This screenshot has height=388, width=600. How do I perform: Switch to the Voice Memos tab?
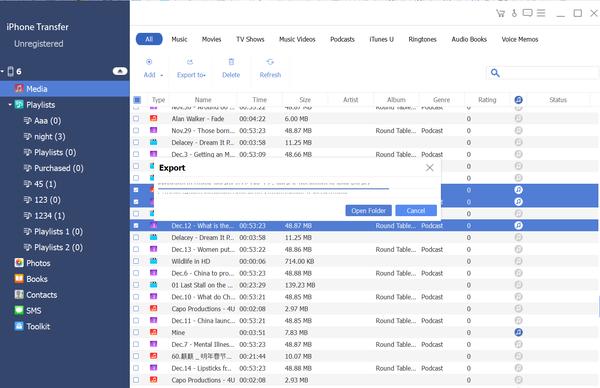pyautogui.click(x=520, y=39)
